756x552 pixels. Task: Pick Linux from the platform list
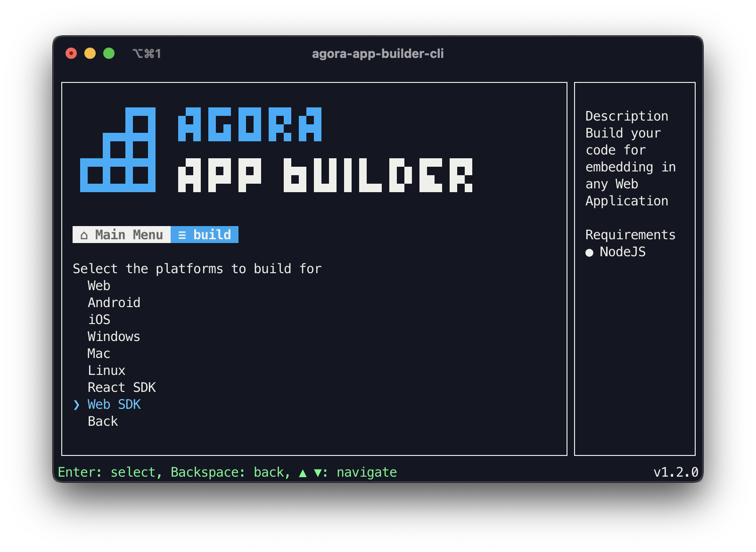(107, 371)
